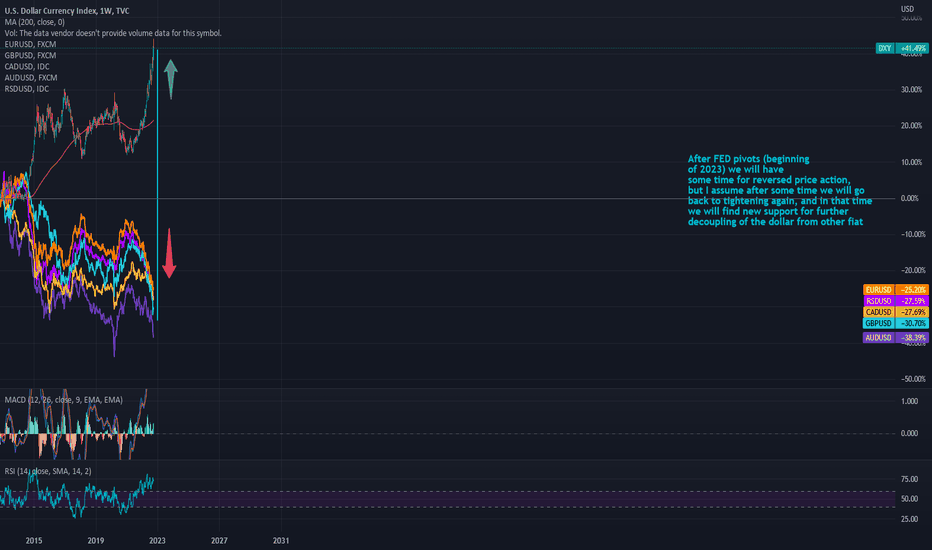
Task: Select the MACD indicator legend
Action: click(64, 400)
